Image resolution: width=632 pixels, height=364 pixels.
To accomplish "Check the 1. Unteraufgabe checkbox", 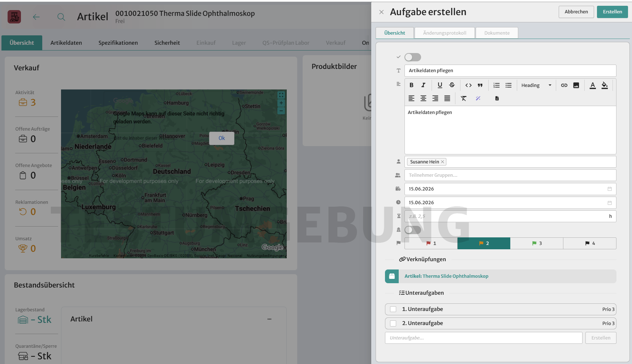I will point(393,309).
